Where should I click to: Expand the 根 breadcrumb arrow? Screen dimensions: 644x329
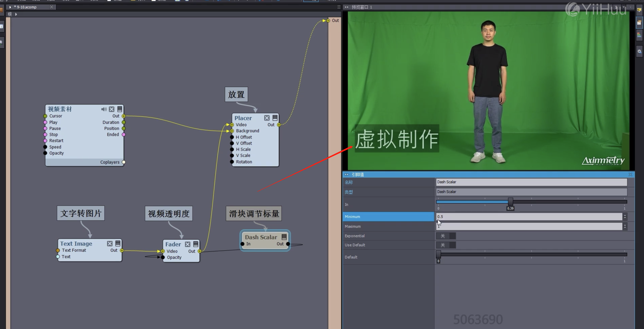coord(16,14)
